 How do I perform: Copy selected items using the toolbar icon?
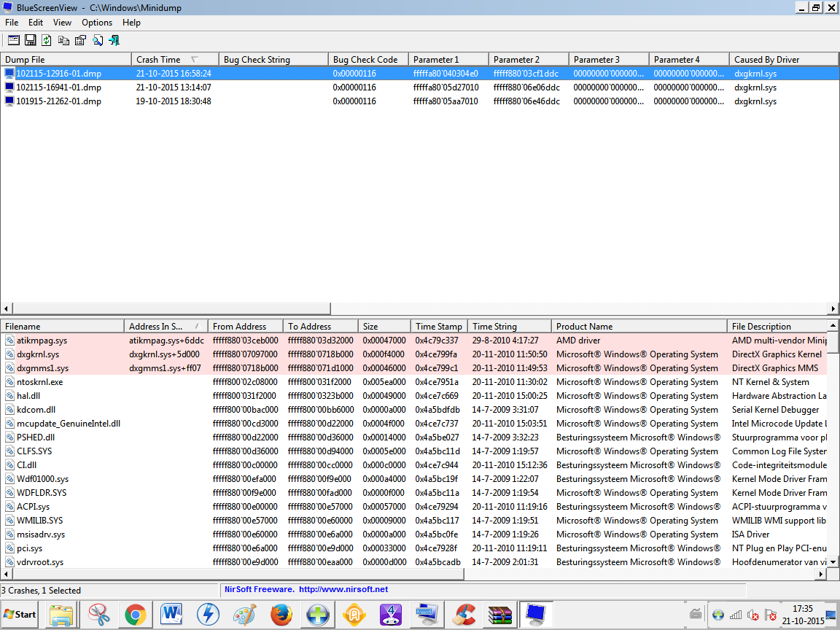coord(63,40)
